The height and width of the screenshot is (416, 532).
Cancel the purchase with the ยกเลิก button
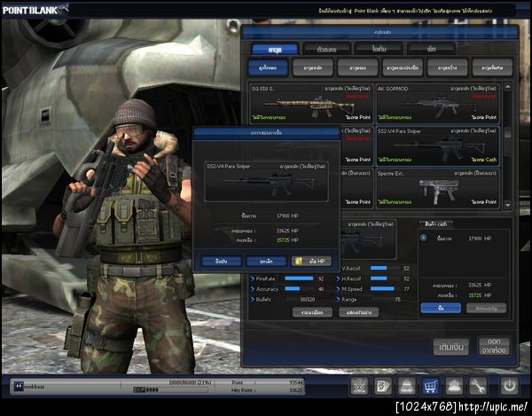coord(266,262)
